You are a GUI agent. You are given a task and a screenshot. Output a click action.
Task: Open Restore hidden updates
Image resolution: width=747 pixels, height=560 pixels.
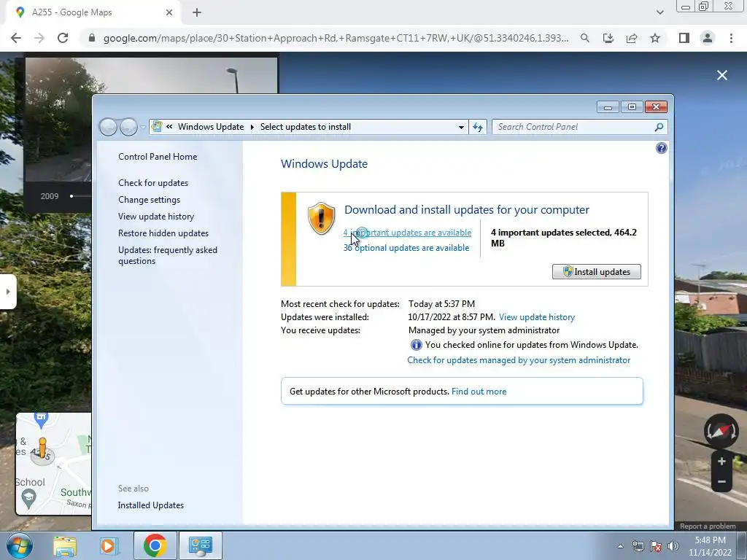coord(163,233)
